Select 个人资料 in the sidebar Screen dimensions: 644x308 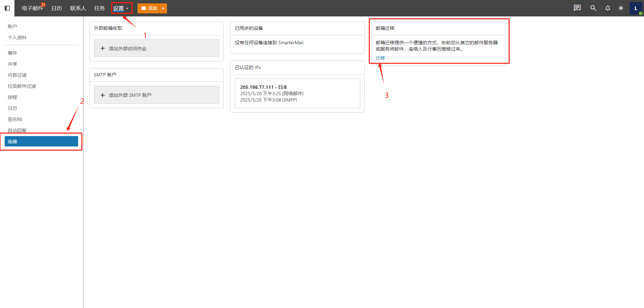(17, 38)
